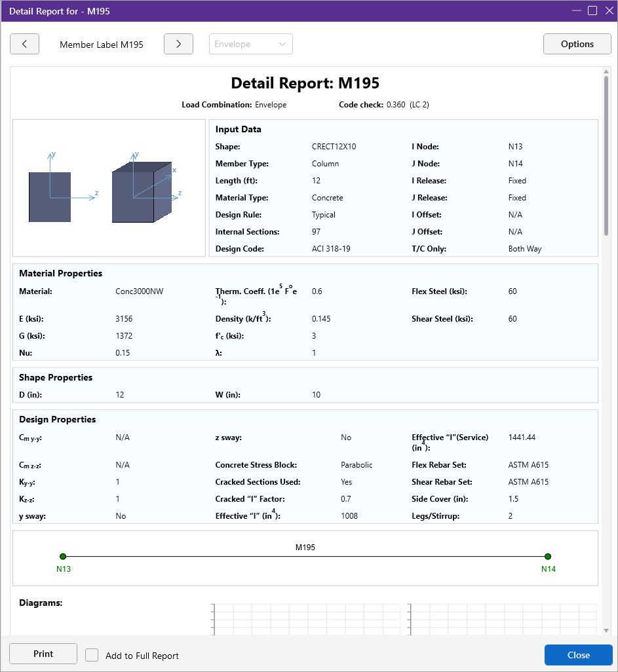
Task: Click the scrollbar up arrow
Action: 606,71
